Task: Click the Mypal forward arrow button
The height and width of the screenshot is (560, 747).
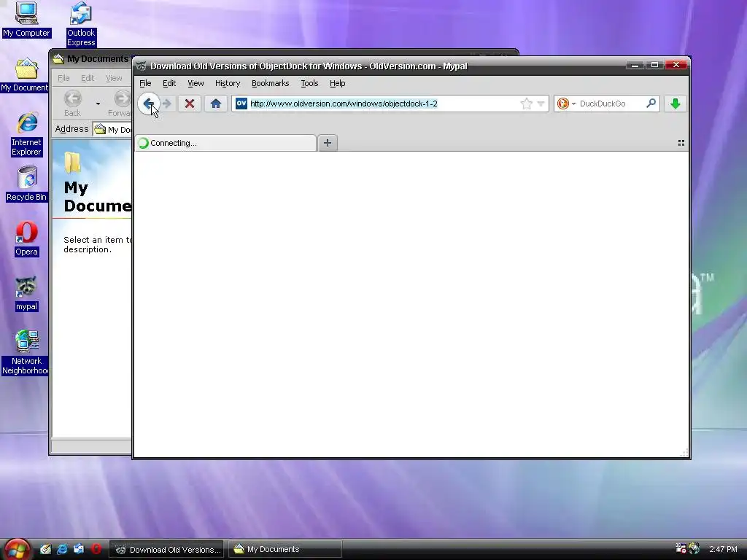Action: [167, 104]
